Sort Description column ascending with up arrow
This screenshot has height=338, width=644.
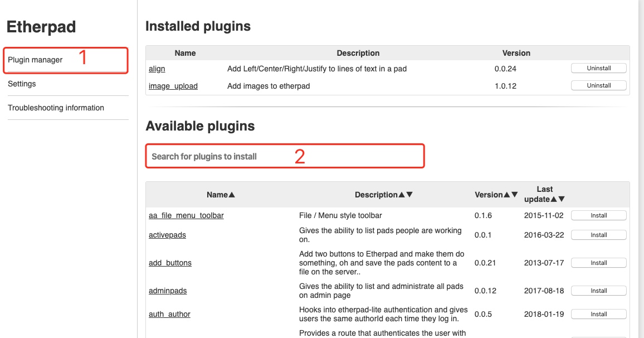click(x=402, y=195)
